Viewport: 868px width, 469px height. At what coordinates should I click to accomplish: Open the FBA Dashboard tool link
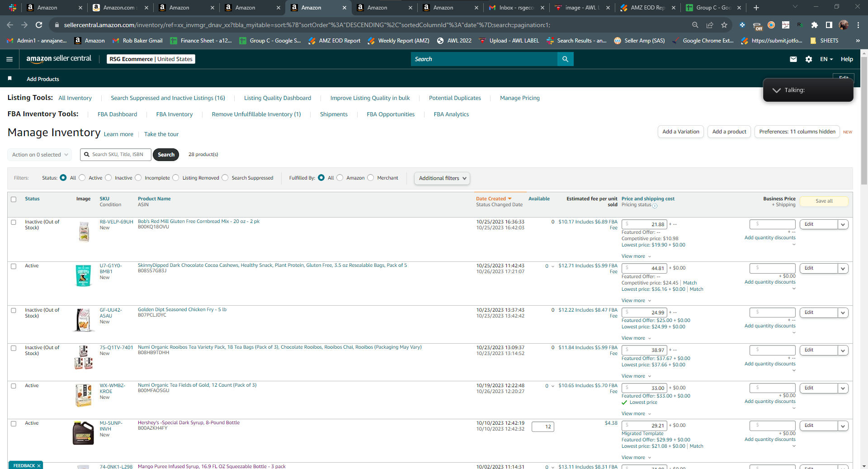(x=117, y=114)
